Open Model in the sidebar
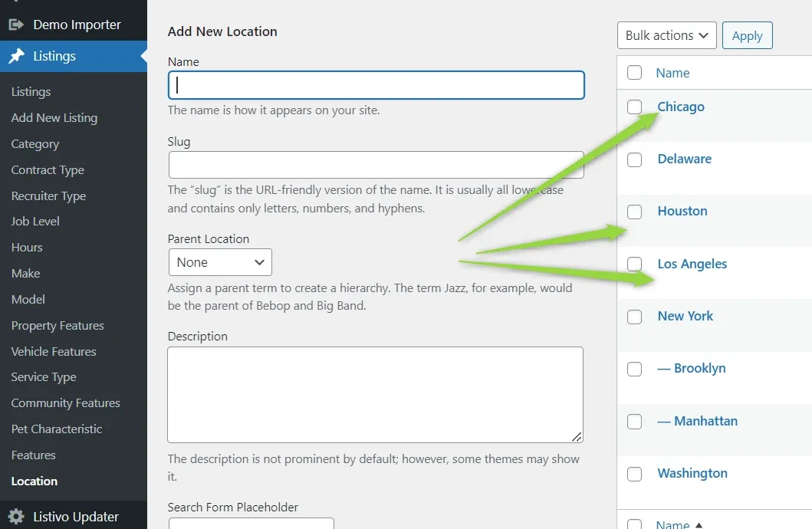This screenshot has width=812, height=529. 28,299
